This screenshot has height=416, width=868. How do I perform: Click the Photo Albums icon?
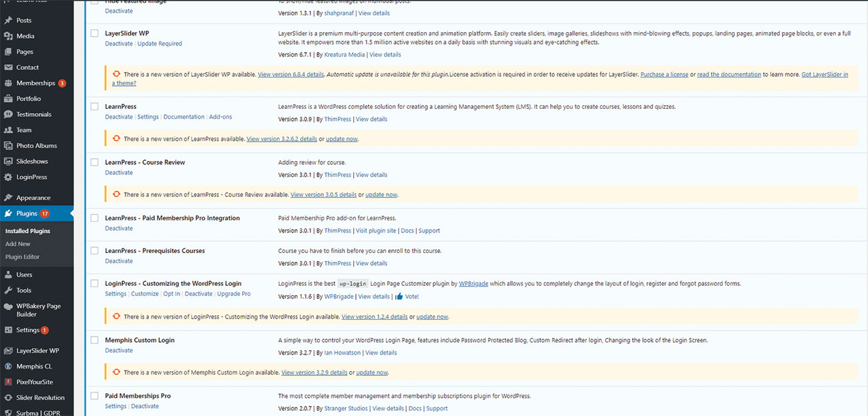8,146
